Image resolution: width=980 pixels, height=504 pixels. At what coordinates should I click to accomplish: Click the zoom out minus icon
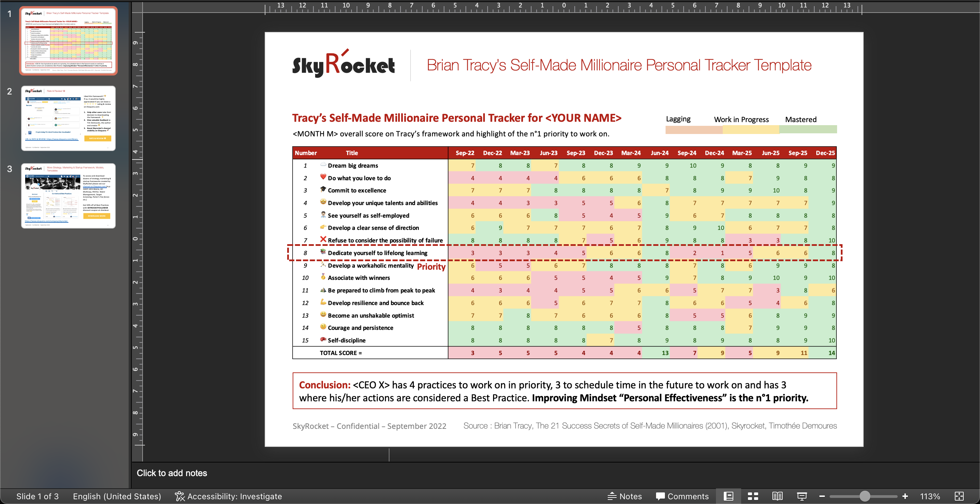(x=822, y=497)
